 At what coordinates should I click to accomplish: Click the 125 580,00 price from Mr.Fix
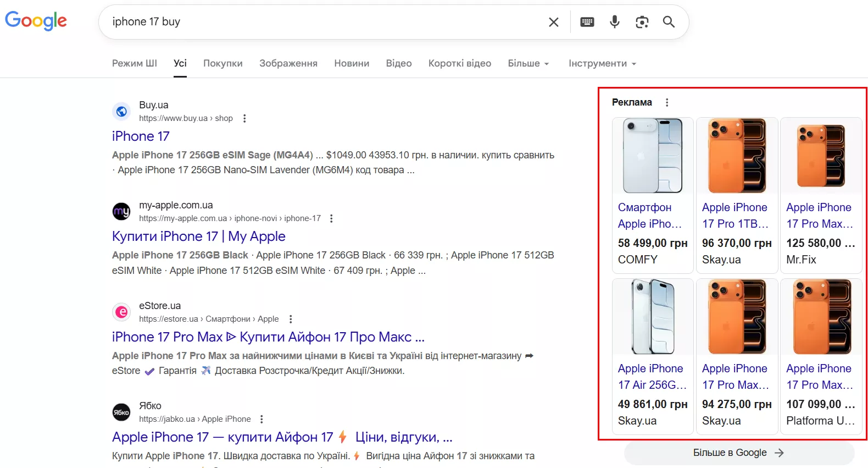point(821,243)
